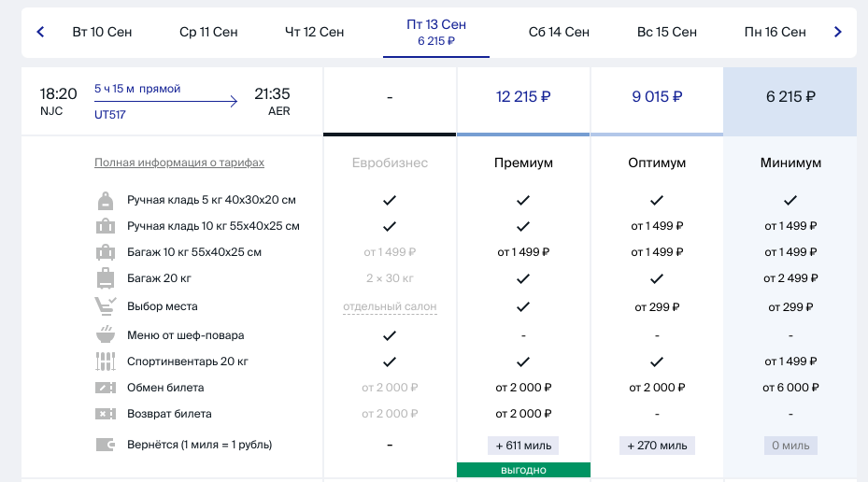Click the sports equipment ski icon
The image size is (868, 482).
tap(106, 361)
